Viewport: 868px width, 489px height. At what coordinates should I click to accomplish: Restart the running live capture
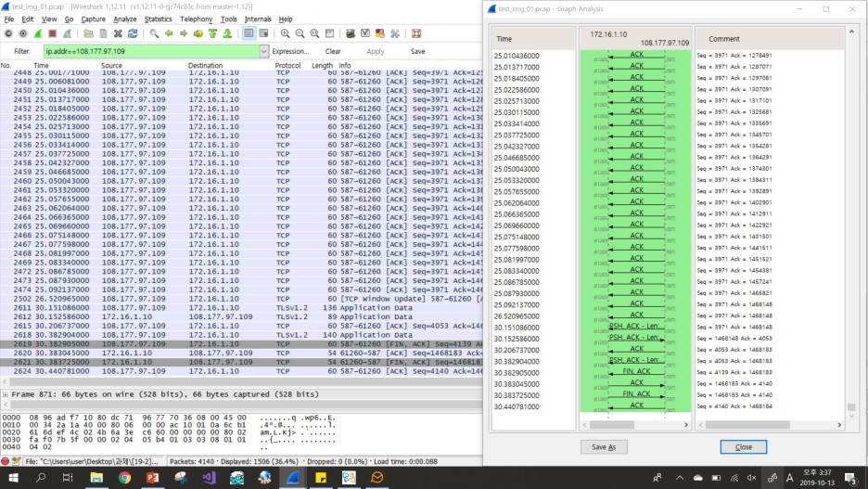pos(67,33)
